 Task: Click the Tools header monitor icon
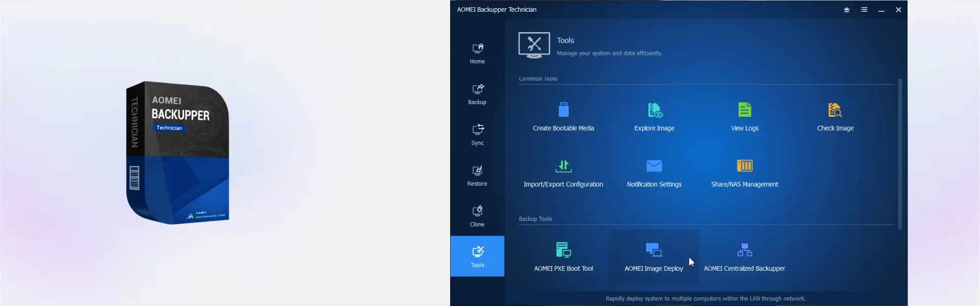click(x=534, y=45)
